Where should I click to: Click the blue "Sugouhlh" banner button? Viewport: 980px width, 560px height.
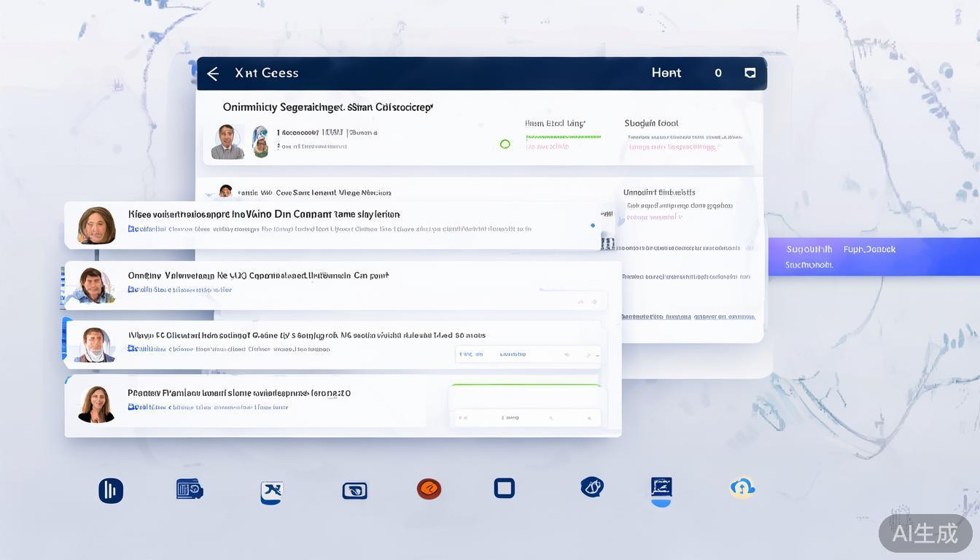click(874, 257)
